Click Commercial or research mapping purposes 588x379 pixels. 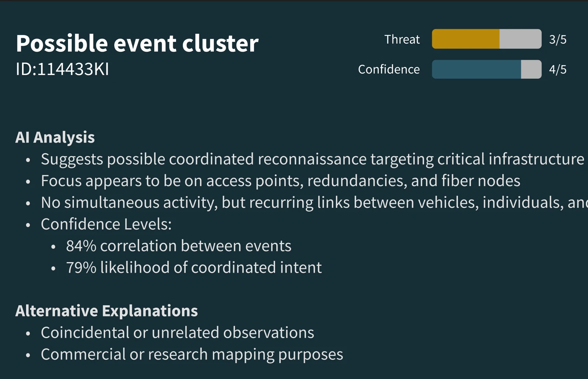click(192, 354)
